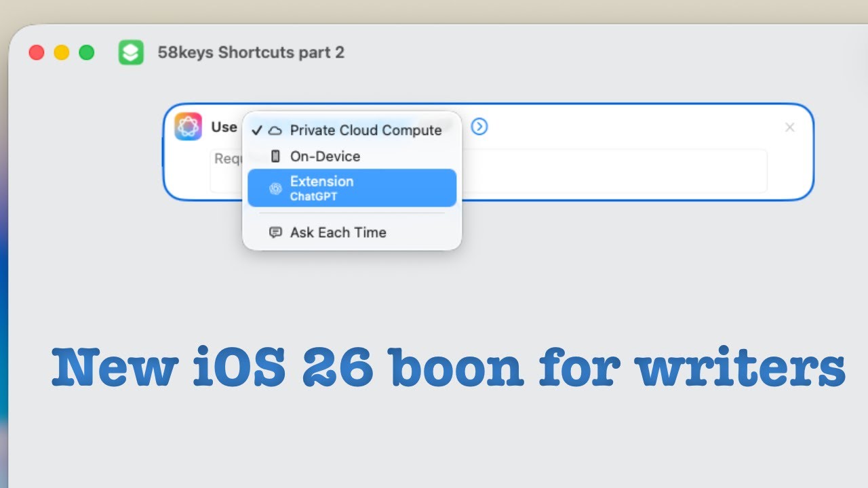The width and height of the screenshot is (868, 488).
Task: Expand action details with blue chevron
Action: [479, 127]
